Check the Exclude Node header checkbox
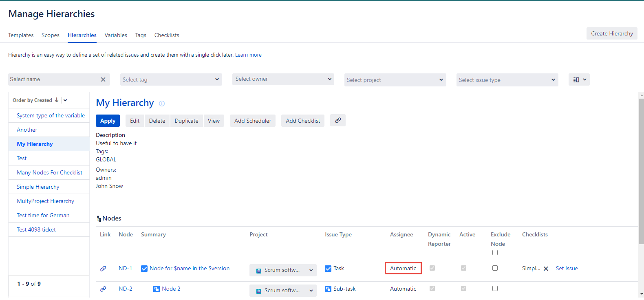Viewport: 644px width, 300px height. pyautogui.click(x=495, y=253)
